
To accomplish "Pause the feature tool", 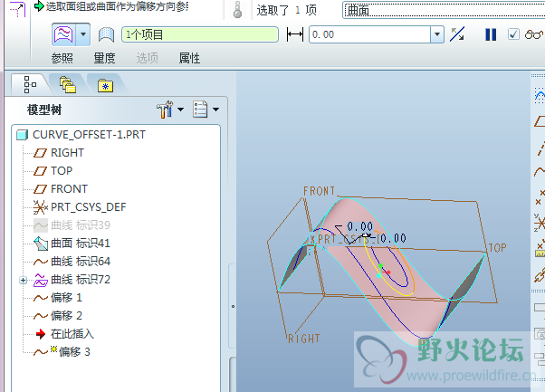I will [x=491, y=34].
